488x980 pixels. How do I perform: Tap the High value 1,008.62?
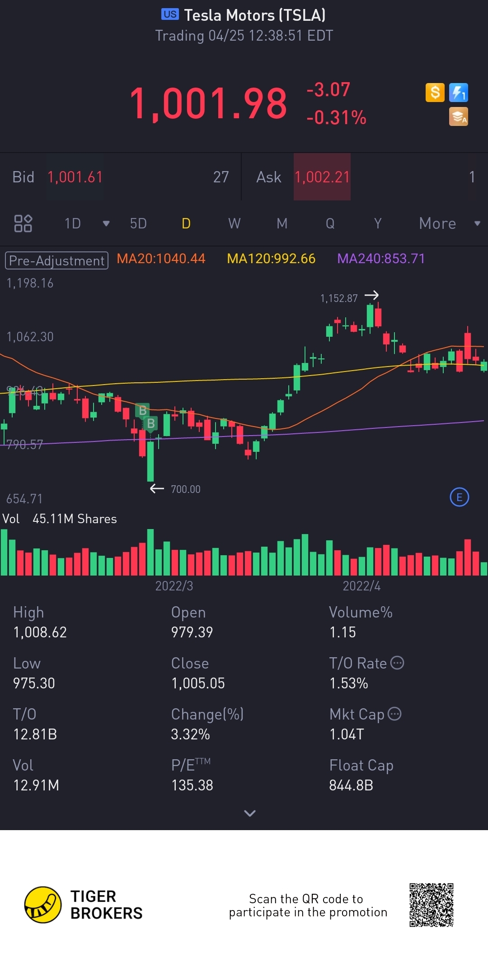pos(40,632)
